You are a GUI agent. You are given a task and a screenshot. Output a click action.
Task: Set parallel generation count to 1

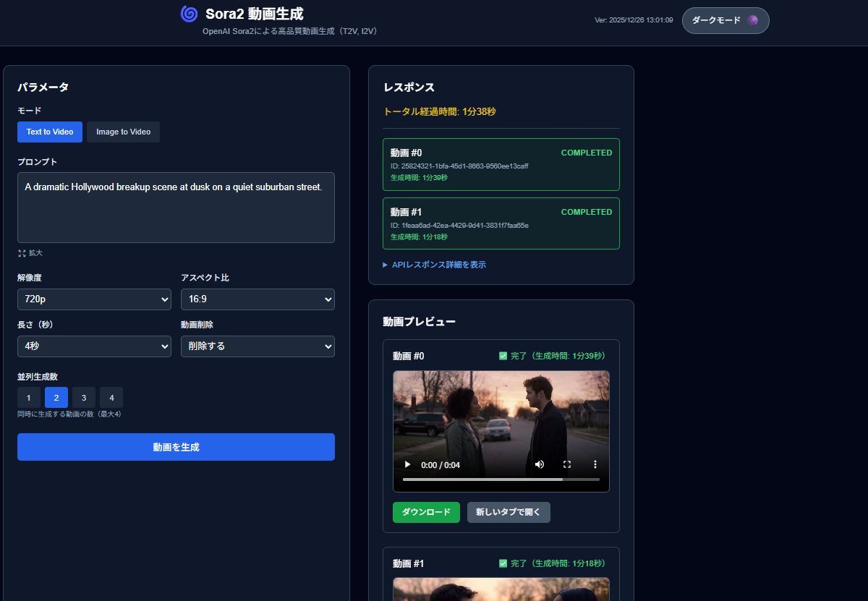point(29,398)
